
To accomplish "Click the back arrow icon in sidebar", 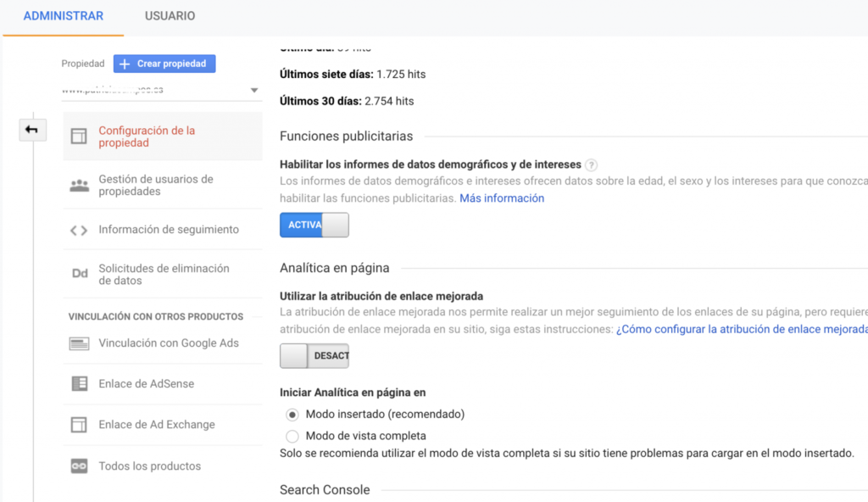I will (x=31, y=130).
